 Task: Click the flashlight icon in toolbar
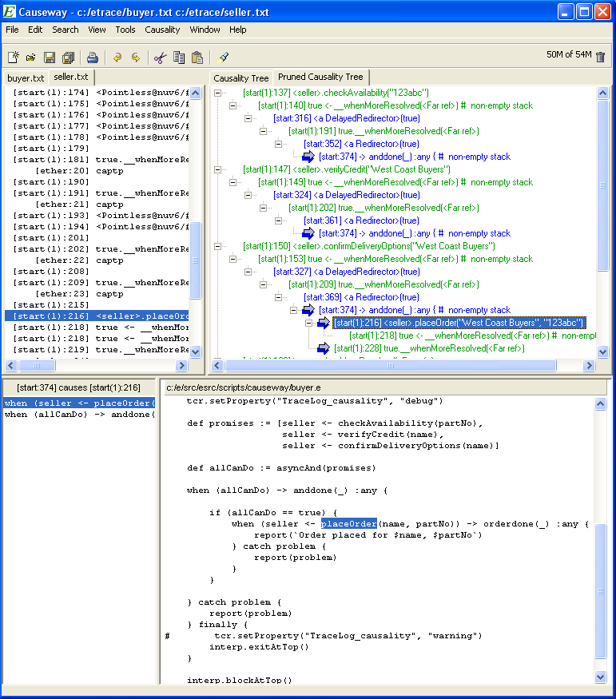pos(224,58)
